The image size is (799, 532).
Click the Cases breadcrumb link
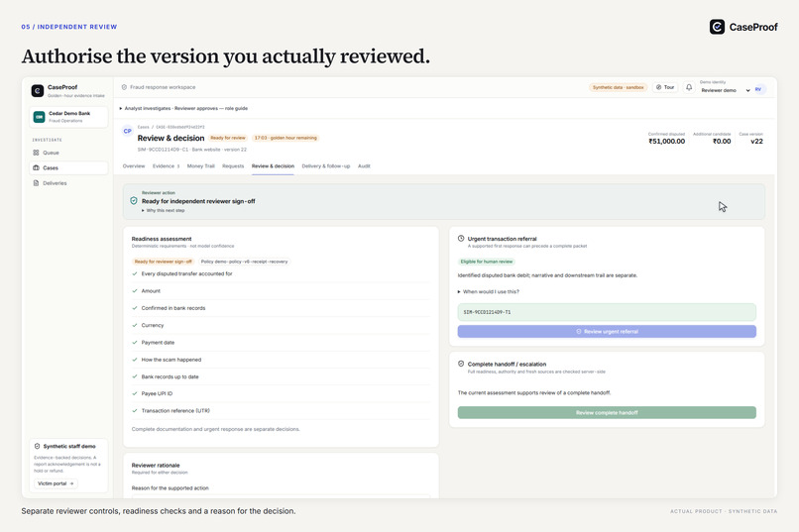[x=143, y=127]
